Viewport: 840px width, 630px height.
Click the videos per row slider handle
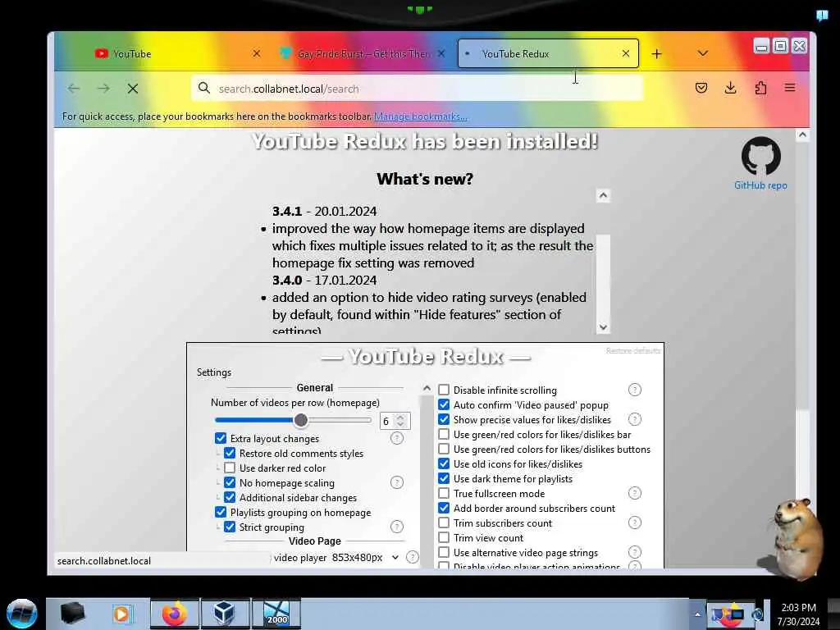301,420
